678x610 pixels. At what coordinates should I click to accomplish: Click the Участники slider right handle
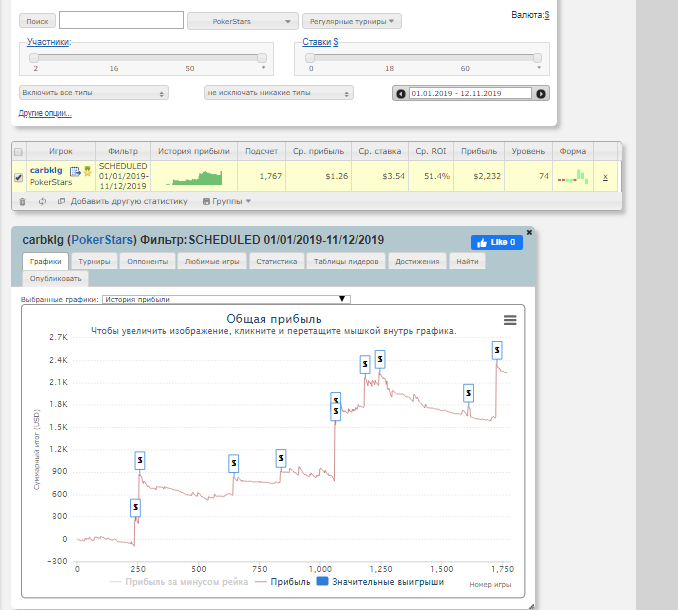[x=262, y=58]
